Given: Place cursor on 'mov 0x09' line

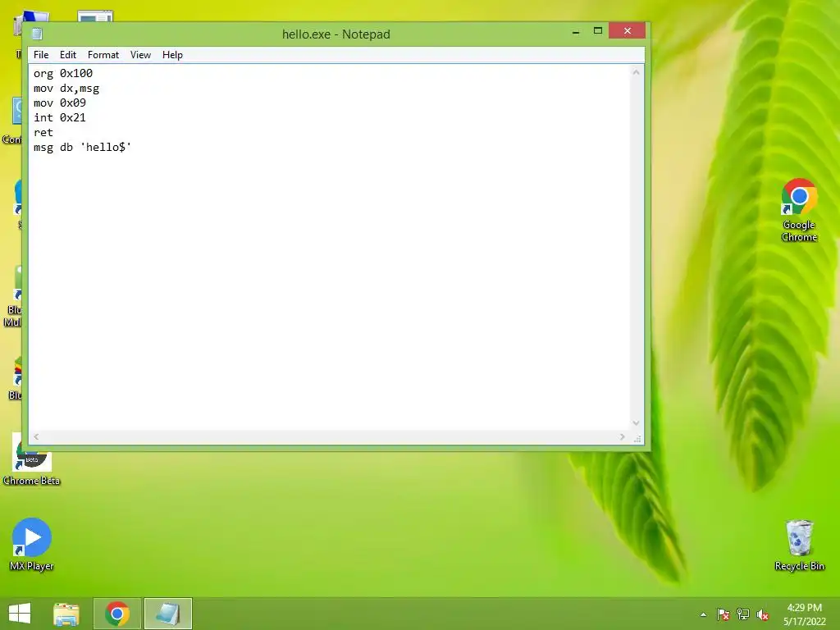Looking at the screenshot, I should [x=59, y=103].
